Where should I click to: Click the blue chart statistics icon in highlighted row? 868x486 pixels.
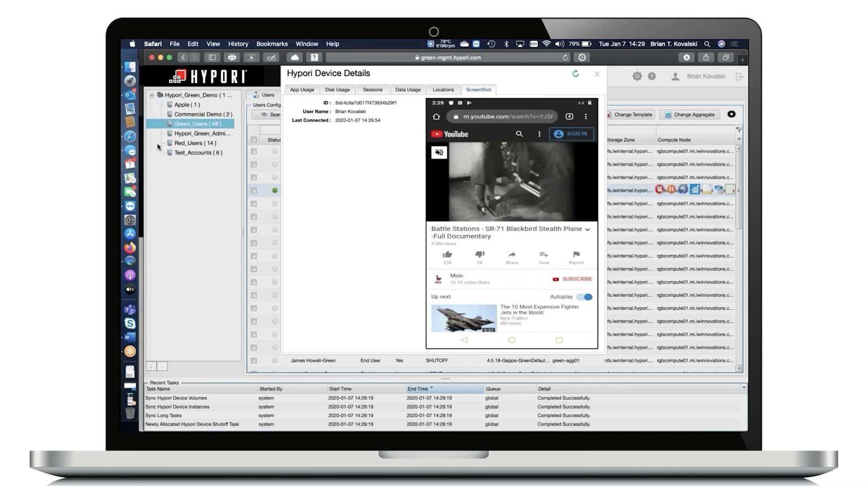pyautogui.click(x=695, y=189)
